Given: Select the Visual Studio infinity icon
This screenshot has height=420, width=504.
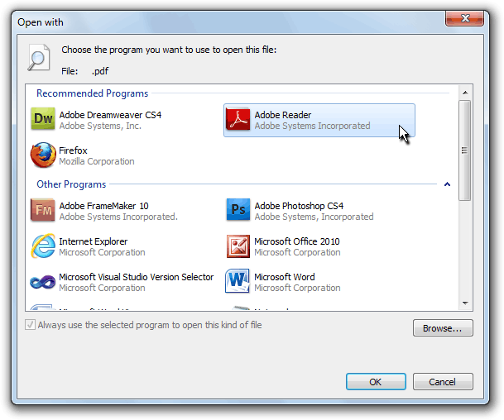Looking at the screenshot, I should tap(43, 282).
